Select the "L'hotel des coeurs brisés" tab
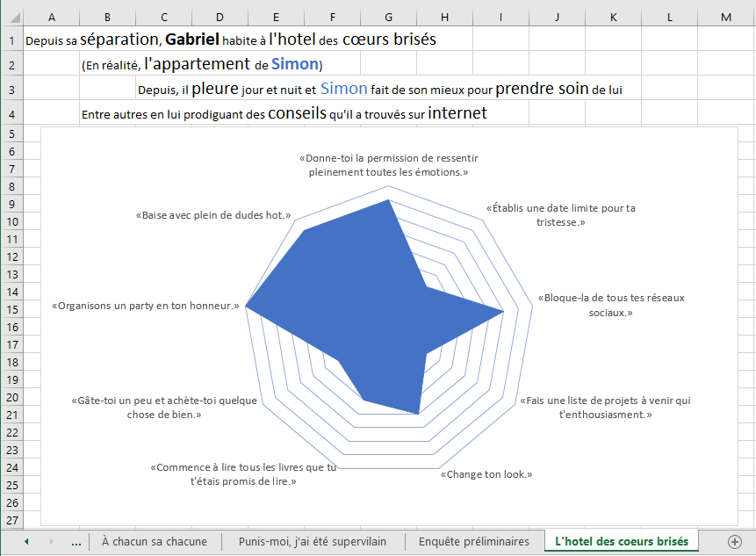Viewport: 756px width, 556px height. 621,541
